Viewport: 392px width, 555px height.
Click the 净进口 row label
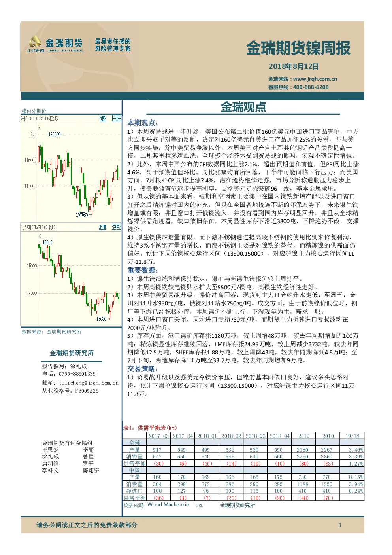click(x=135, y=491)
